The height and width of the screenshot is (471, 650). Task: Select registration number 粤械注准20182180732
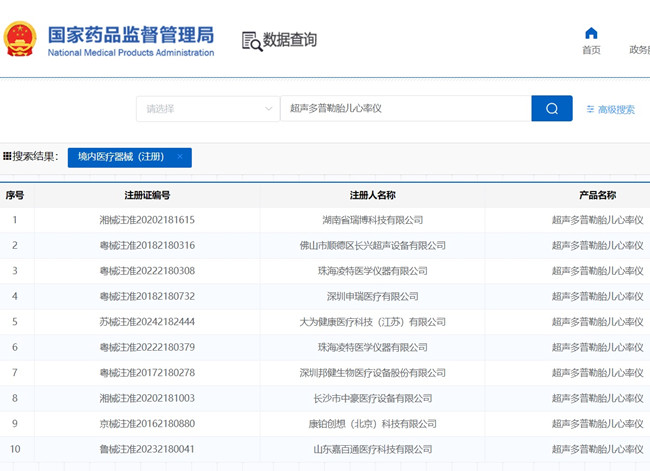tap(147, 296)
